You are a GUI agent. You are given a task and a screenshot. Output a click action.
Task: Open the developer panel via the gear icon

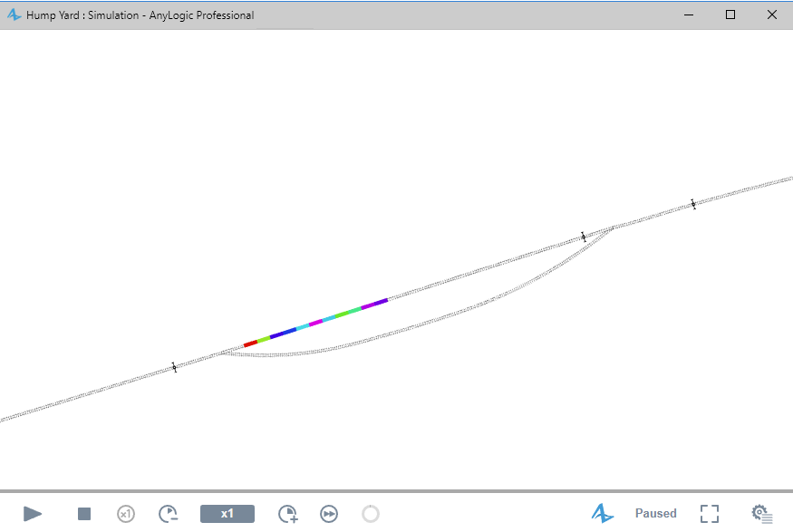point(761,514)
